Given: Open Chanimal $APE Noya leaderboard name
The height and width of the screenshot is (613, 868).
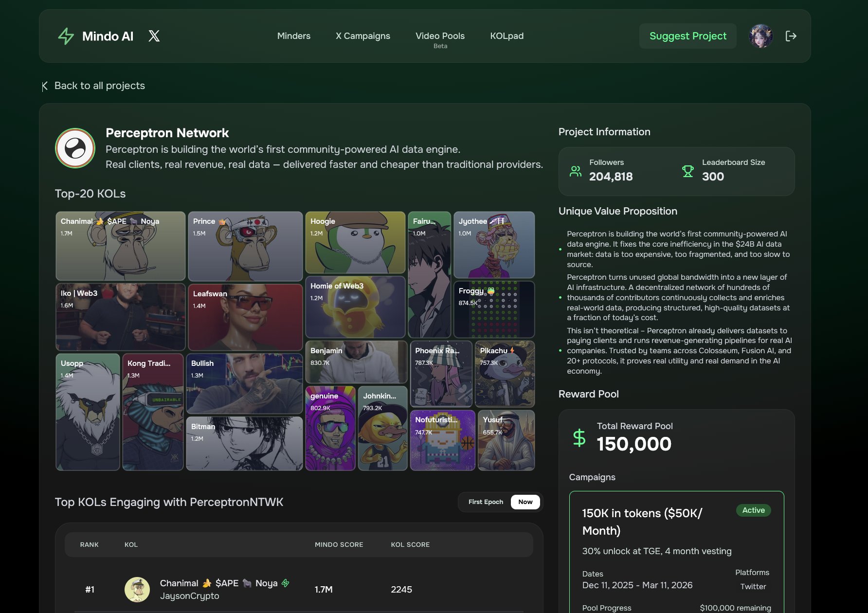Looking at the screenshot, I should 219,583.
